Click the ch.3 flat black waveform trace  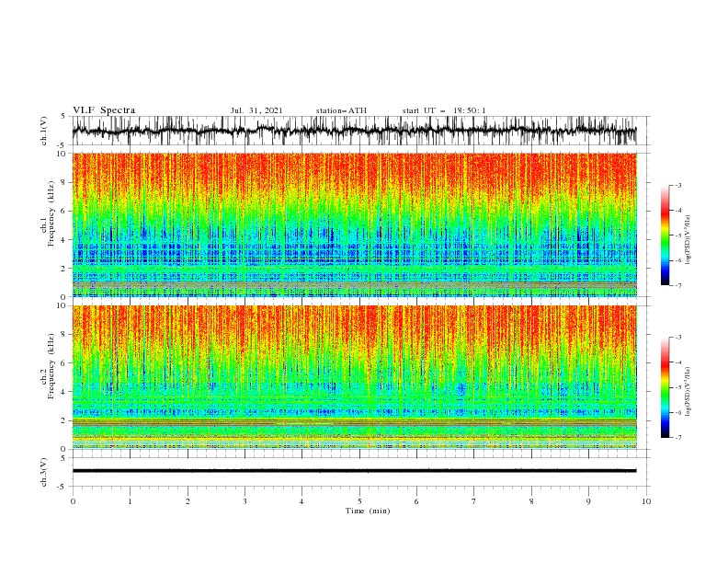coord(354,471)
